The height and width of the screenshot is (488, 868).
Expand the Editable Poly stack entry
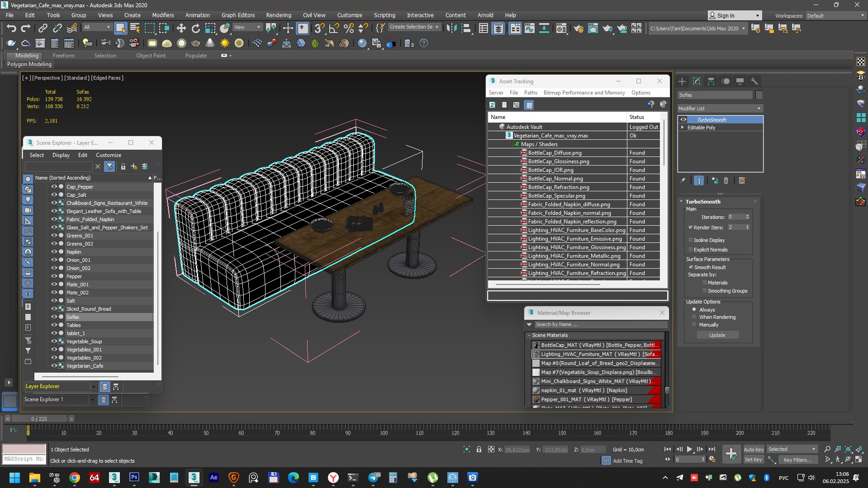pyautogui.click(x=683, y=128)
